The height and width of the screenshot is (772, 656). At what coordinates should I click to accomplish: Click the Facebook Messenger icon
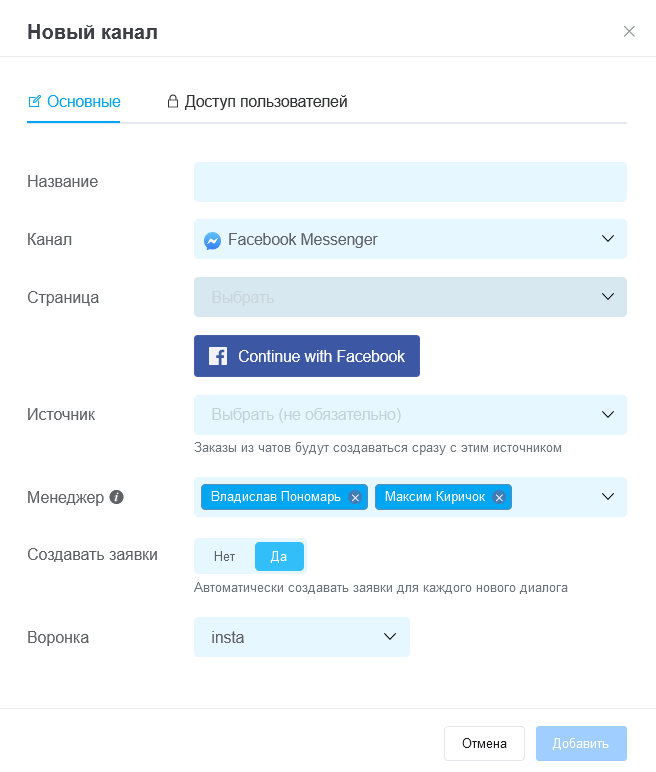(x=212, y=240)
